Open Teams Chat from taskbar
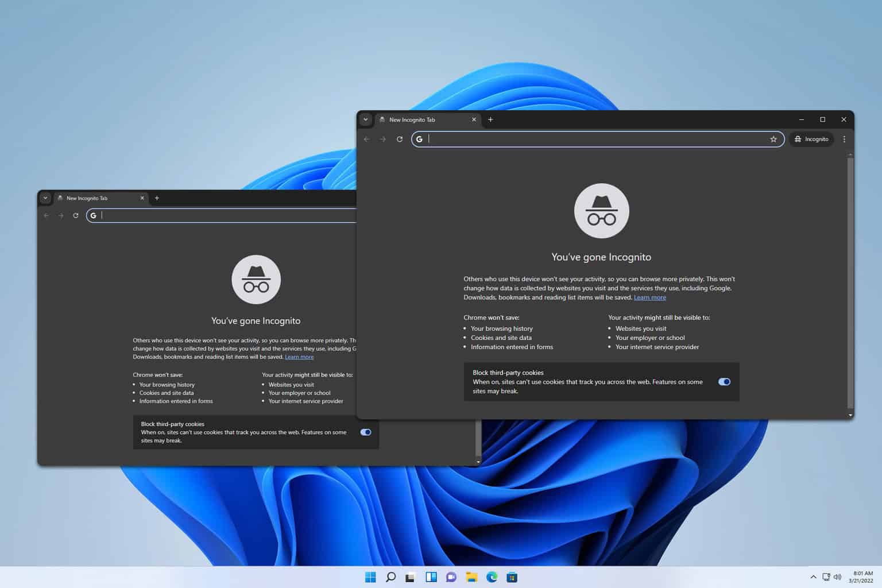Screen dimensions: 882x588 pyautogui.click(x=451, y=577)
